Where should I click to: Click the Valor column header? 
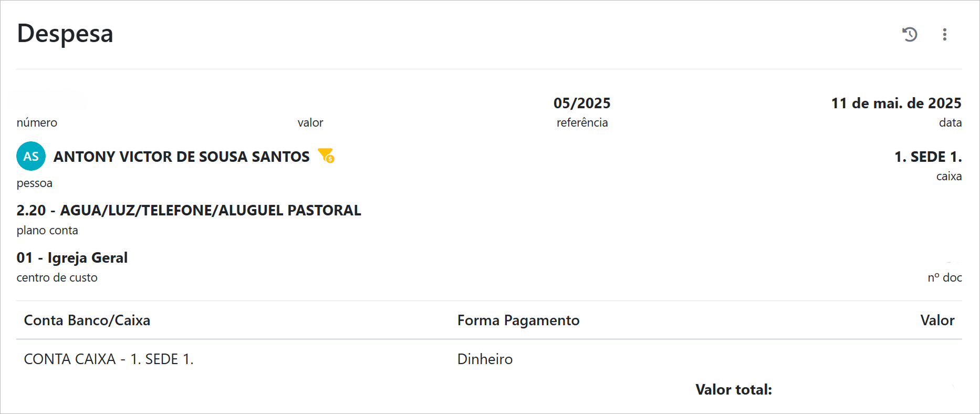[937, 320]
